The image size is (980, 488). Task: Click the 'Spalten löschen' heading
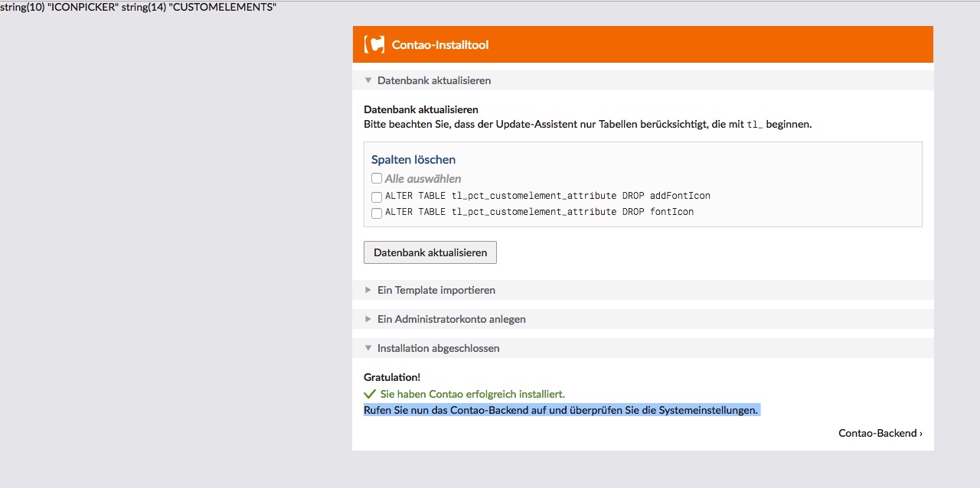click(413, 160)
